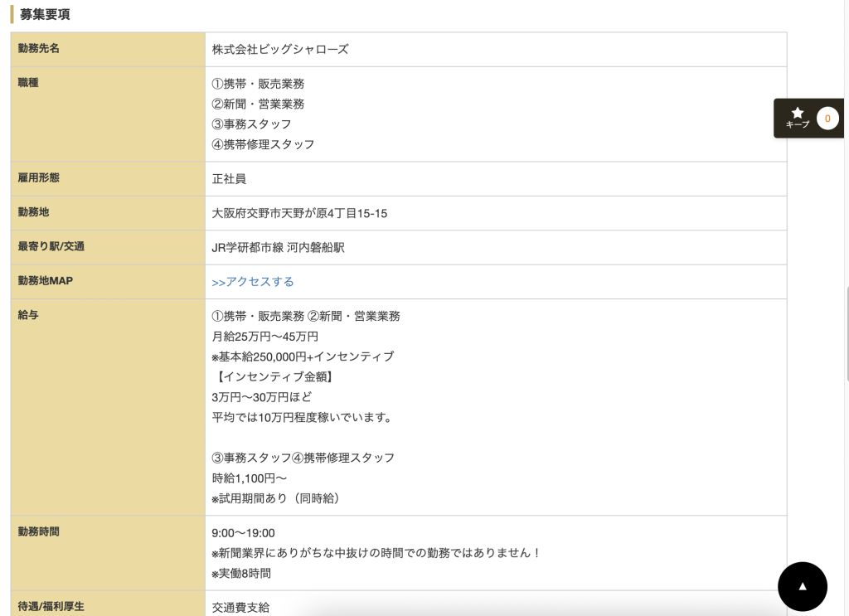
Task: Click company name 株式会社ビッグシャローズ
Action: [280, 50]
